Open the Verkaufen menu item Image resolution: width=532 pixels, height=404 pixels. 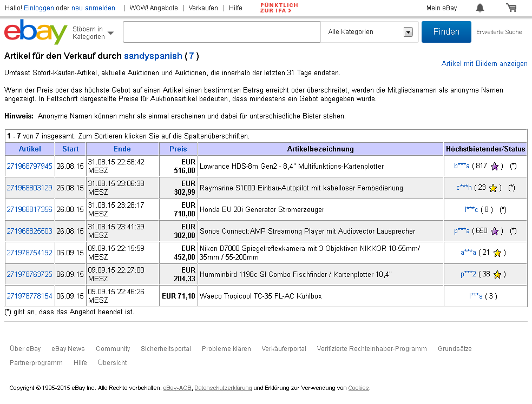tap(203, 8)
